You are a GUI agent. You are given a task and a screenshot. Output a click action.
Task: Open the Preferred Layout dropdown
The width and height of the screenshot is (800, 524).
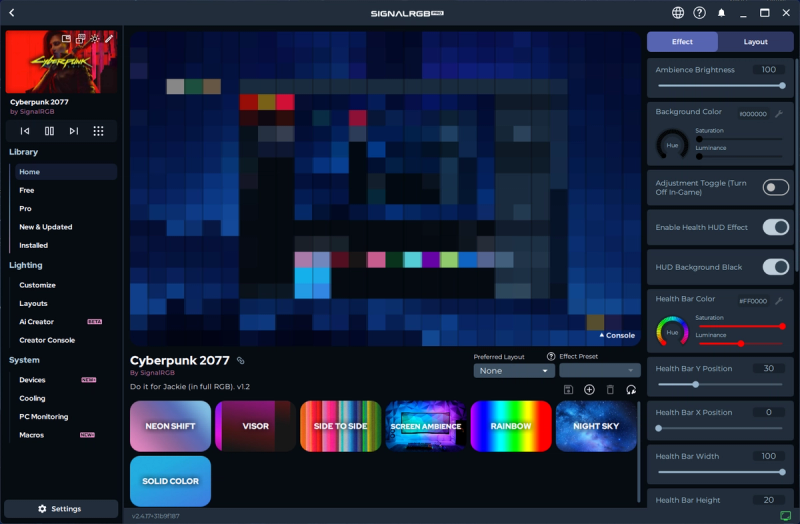point(514,370)
